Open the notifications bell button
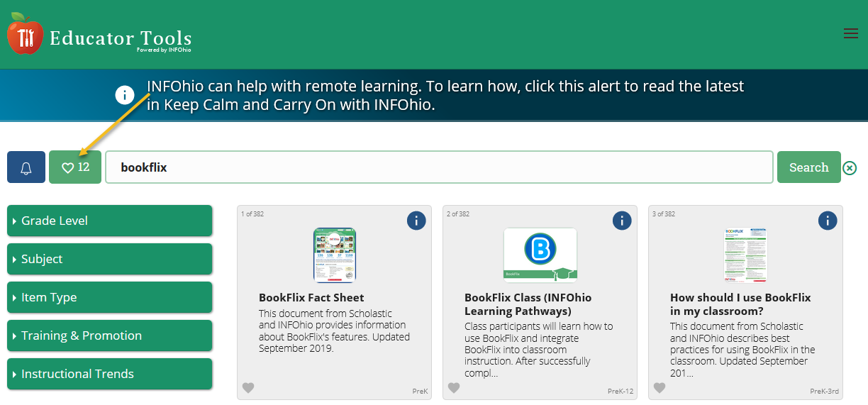The height and width of the screenshot is (405, 868). [x=26, y=167]
